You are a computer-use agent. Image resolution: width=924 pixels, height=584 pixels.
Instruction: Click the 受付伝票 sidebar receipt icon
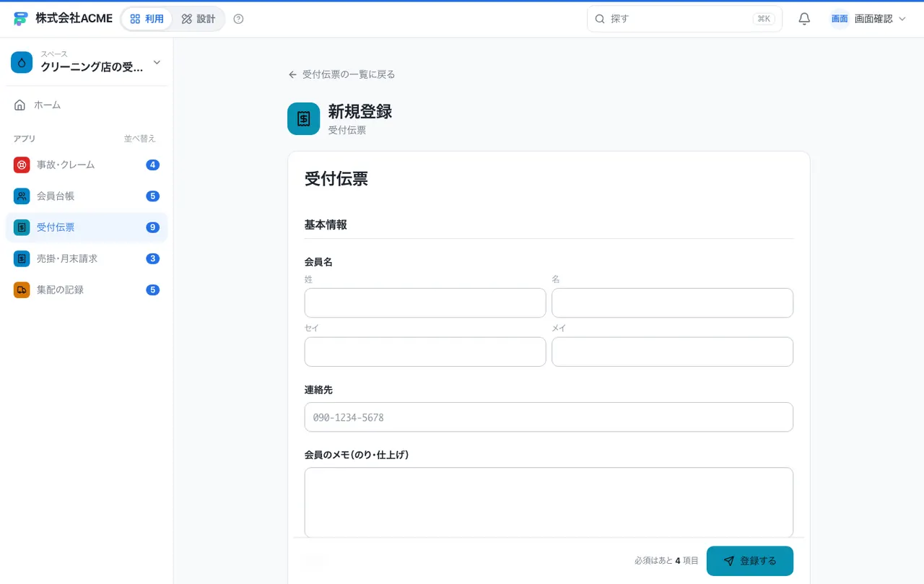pos(22,227)
